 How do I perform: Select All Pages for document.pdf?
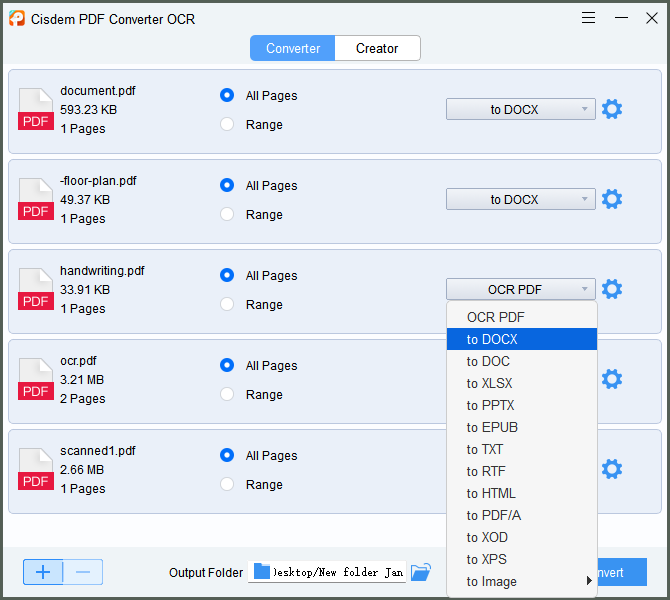(227, 95)
